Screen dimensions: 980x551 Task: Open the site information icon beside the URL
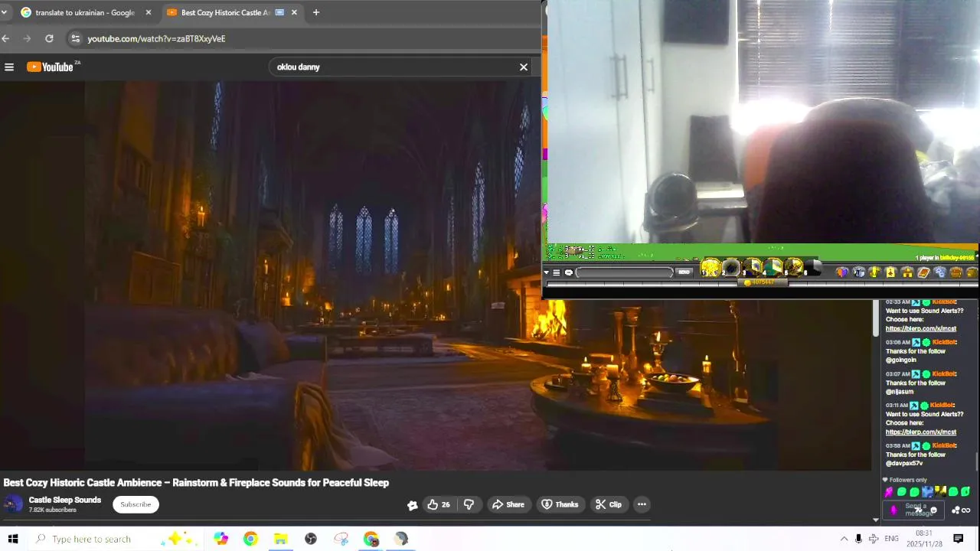point(74,38)
